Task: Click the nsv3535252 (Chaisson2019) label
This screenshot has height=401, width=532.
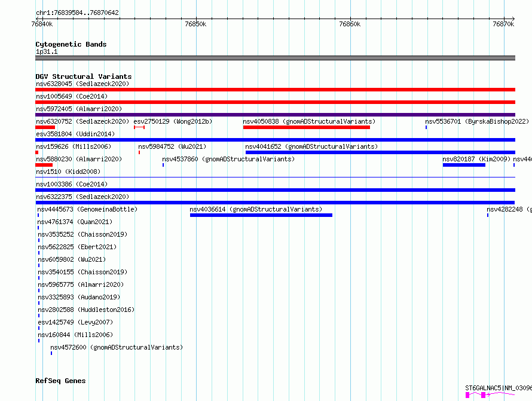Action: (x=82, y=234)
